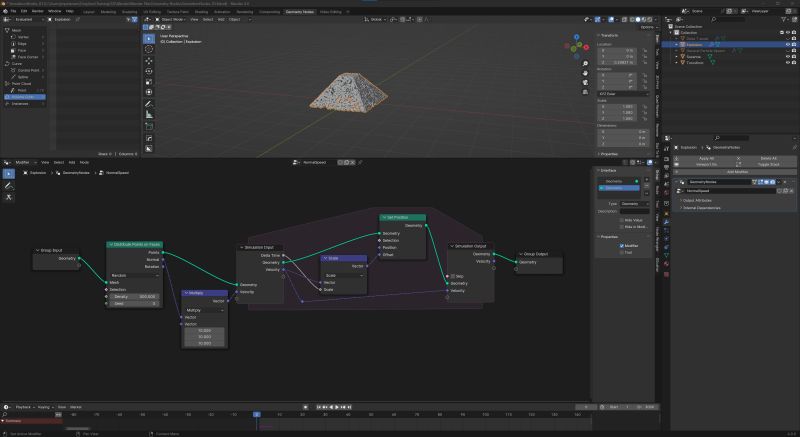Click the Apply All button
This screenshot has width=800, height=437.
click(x=706, y=159)
